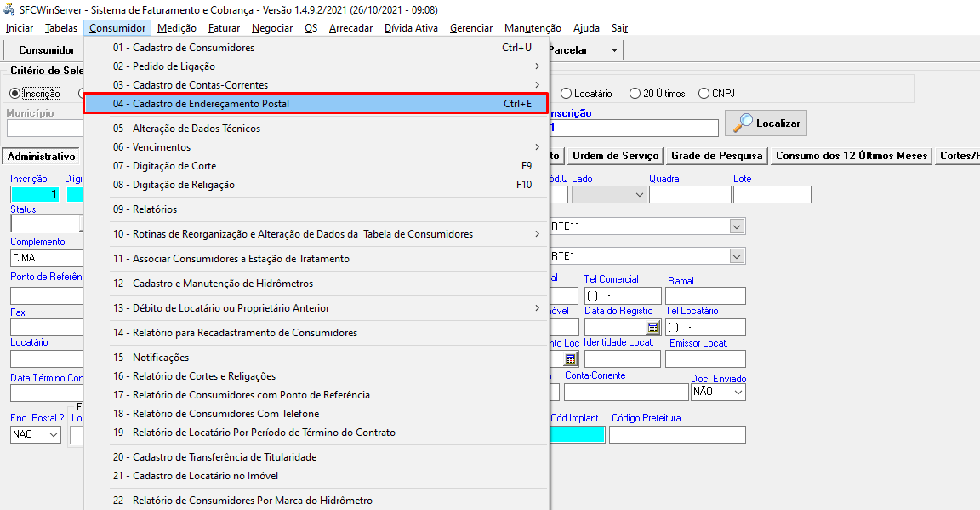The height and width of the screenshot is (510, 980).
Task: Open the Medição menu in menu bar
Action: (x=176, y=28)
